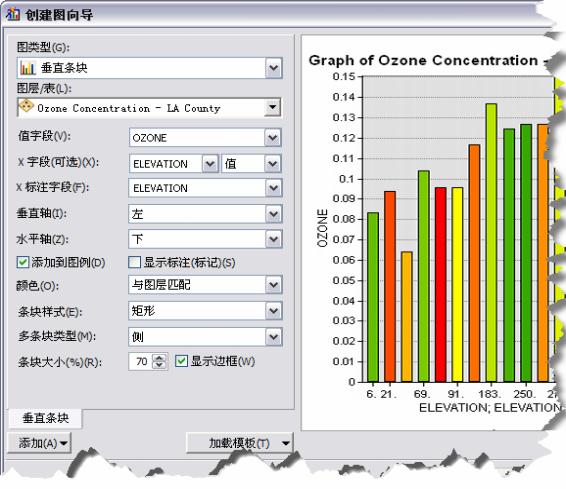Image resolution: width=566 pixels, height=489 pixels.
Task: Click the 条块大小 input field showing 70
Action: point(141,361)
